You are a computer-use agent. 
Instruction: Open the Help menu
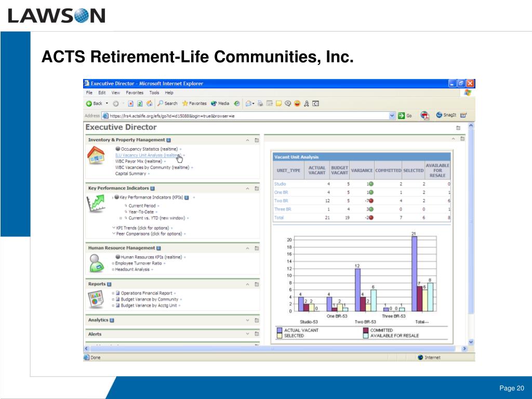coord(169,92)
